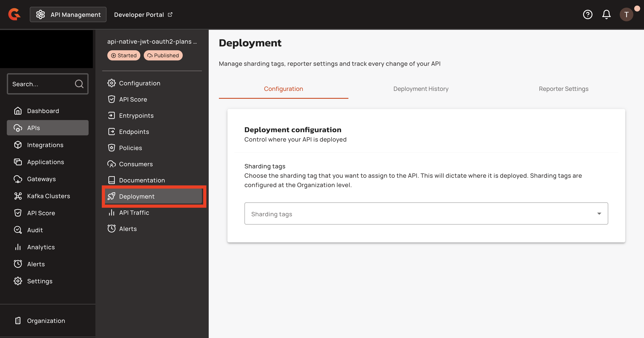Click the search magnifier icon
This screenshot has height=338, width=644.
click(79, 84)
